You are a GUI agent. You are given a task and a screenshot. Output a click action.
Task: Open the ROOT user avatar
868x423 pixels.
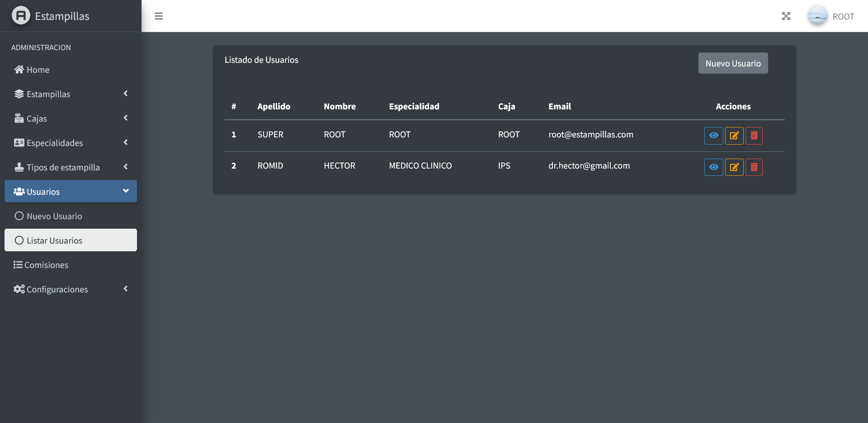tap(817, 16)
